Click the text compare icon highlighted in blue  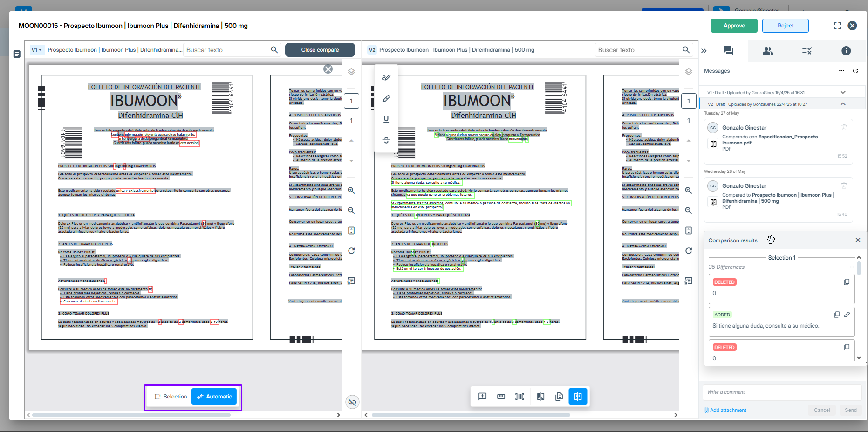pos(578,397)
